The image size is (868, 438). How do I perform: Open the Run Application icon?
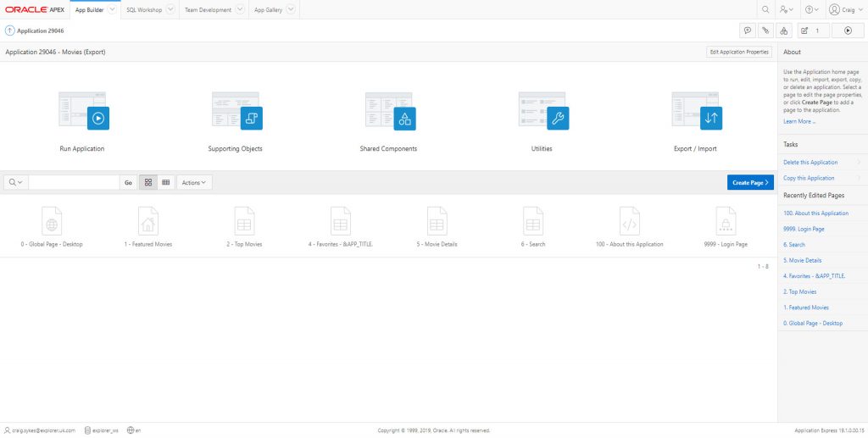[x=84, y=111]
